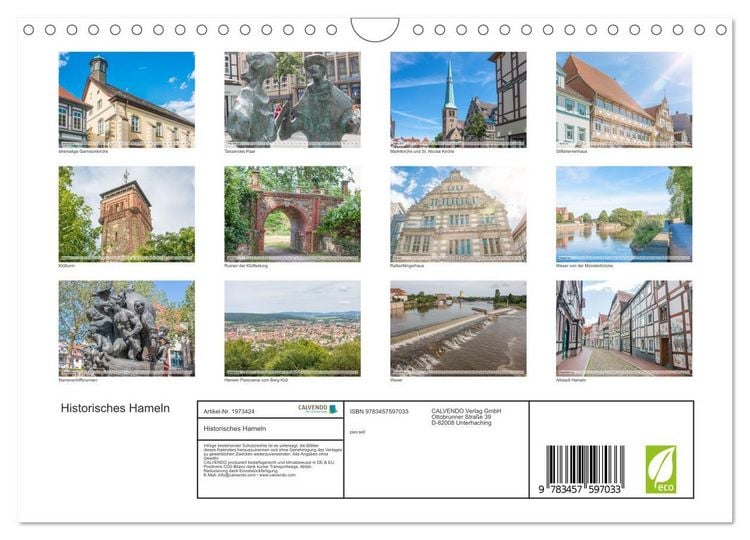Click the Marktkirche und St. Nicolai caption
Viewport: 750px width, 540px height.
pos(422,151)
